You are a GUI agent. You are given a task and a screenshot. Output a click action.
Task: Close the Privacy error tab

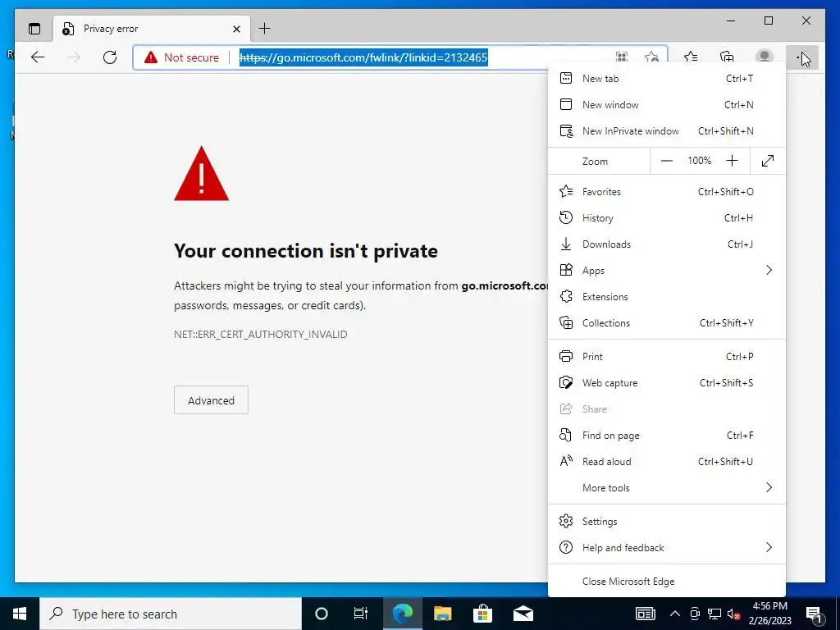[236, 29]
